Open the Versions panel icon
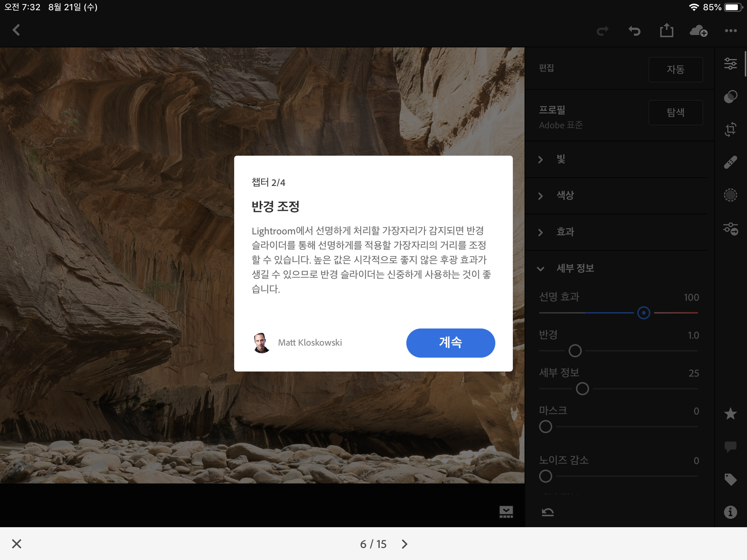The image size is (747, 560). tap(731, 97)
